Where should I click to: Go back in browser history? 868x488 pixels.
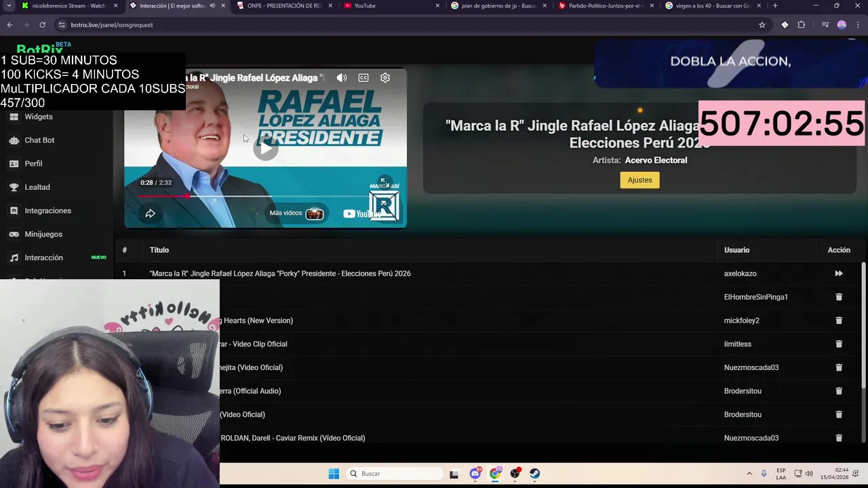pos(9,24)
